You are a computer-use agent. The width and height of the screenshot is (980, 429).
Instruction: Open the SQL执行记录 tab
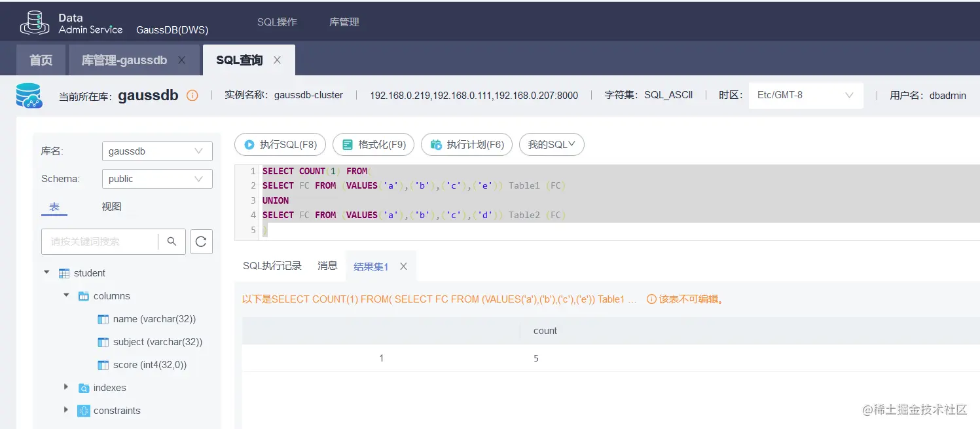pyautogui.click(x=272, y=266)
